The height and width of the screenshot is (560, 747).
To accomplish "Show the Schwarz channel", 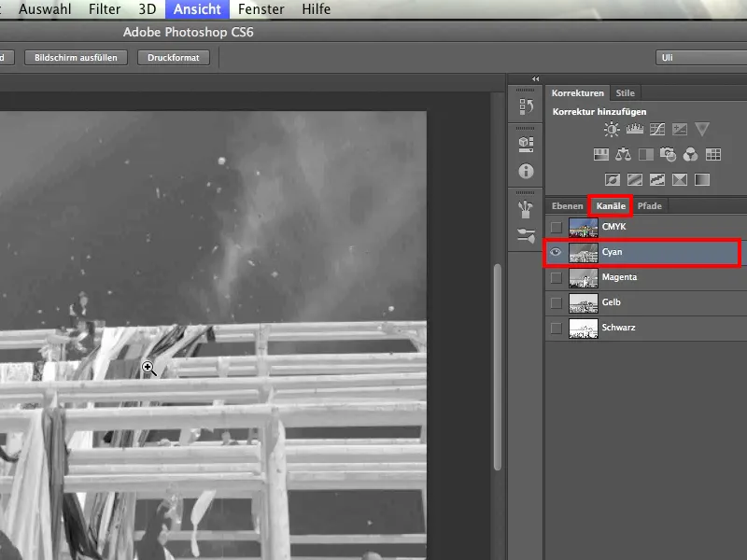I will pos(556,329).
